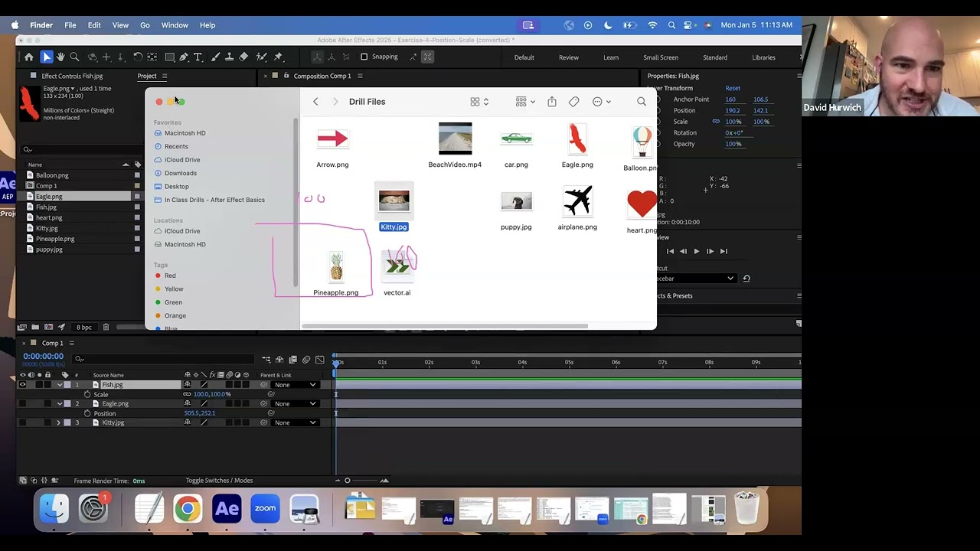Screen dimensions: 980x551
Task: Switch to the Project panel tab
Action: coord(147,76)
